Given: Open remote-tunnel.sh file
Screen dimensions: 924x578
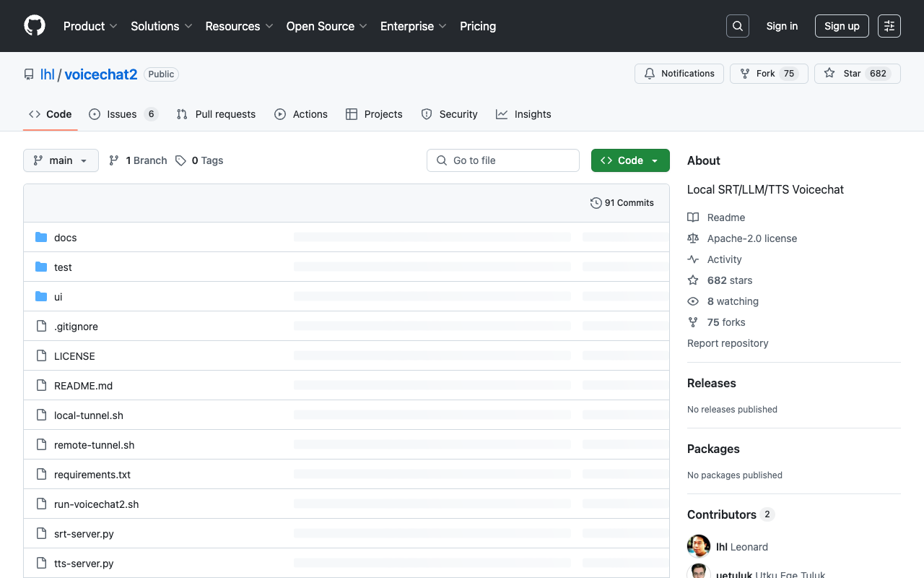Looking at the screenshot, I should (x=94, y=445).
